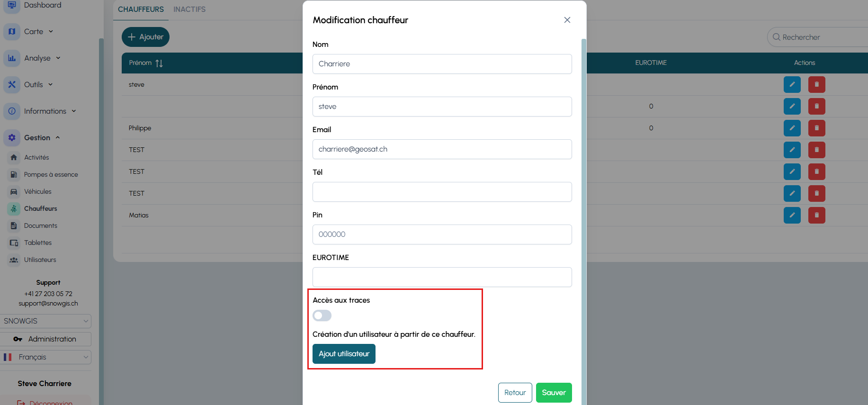Enable the Accès aux traces switch
The image size is (868, 405).
[322, 315]
